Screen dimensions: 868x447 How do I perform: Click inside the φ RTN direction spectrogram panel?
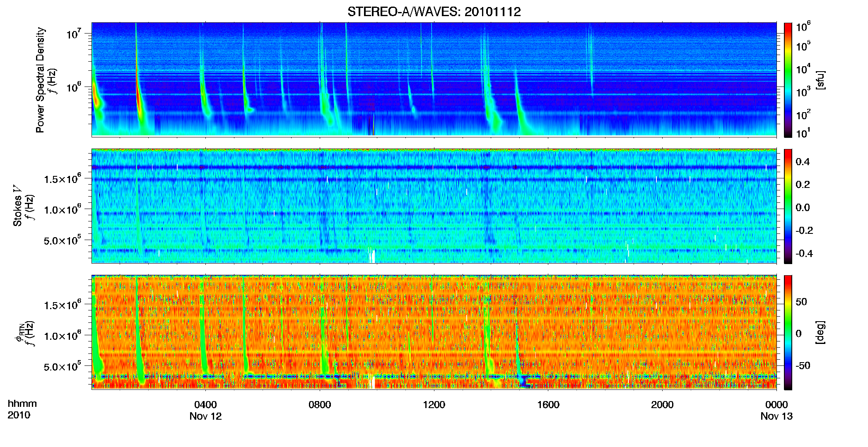434,332
